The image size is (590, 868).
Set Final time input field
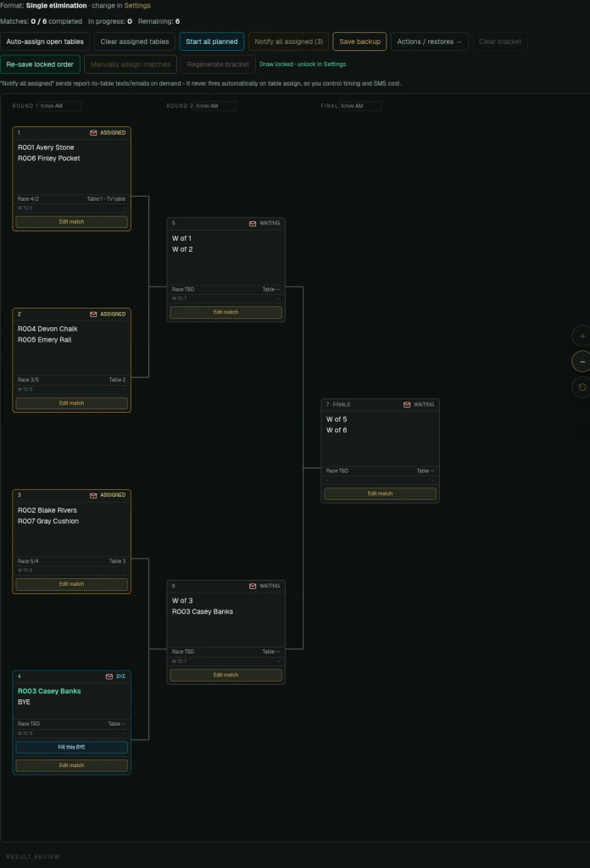click(360, 106)
